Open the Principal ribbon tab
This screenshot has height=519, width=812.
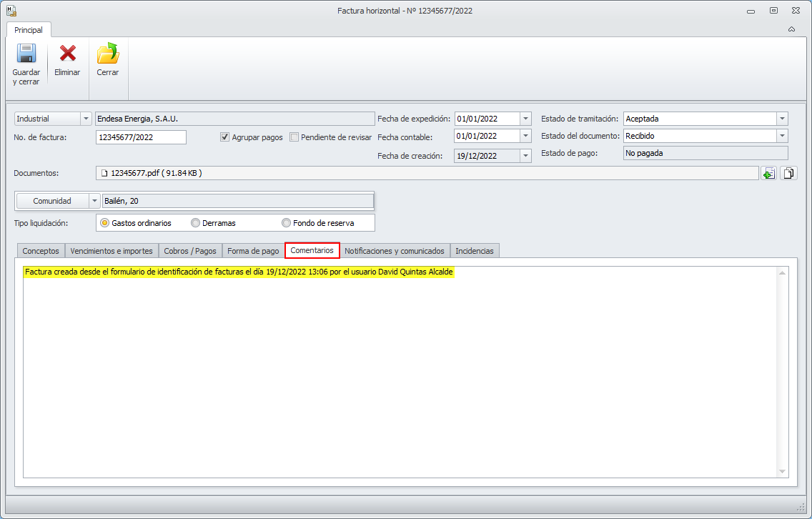[x=29, y=30]
